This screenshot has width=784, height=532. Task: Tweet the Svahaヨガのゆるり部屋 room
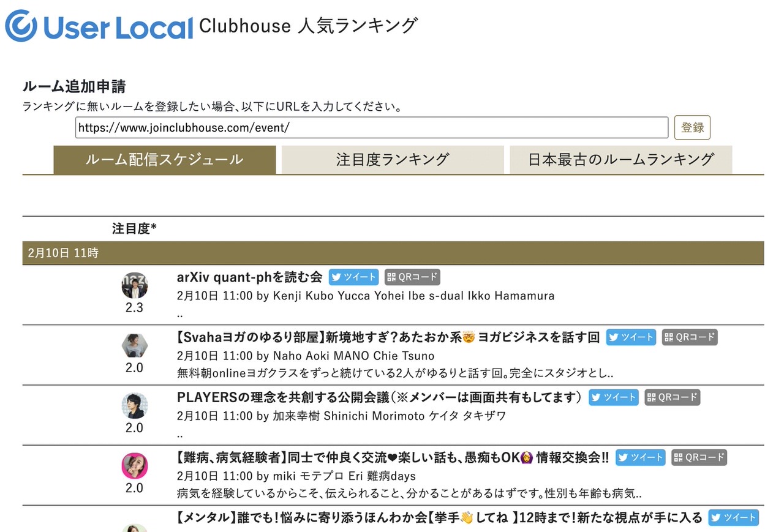click(631, 337)
